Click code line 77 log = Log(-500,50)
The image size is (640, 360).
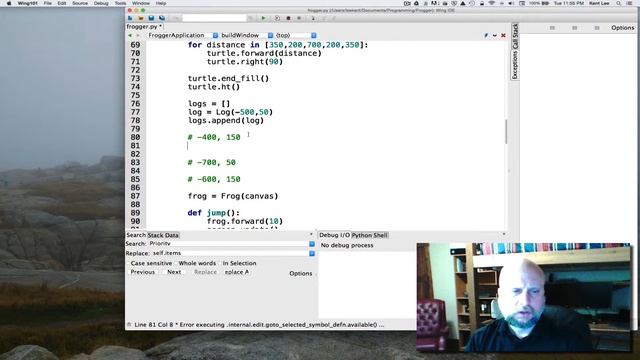click(230, 112)
